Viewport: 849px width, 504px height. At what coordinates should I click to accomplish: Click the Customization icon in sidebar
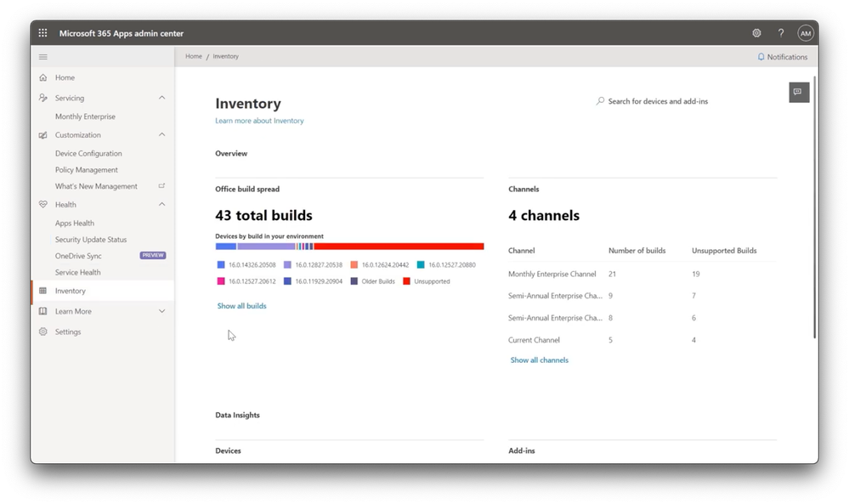[x=43, y=135]
